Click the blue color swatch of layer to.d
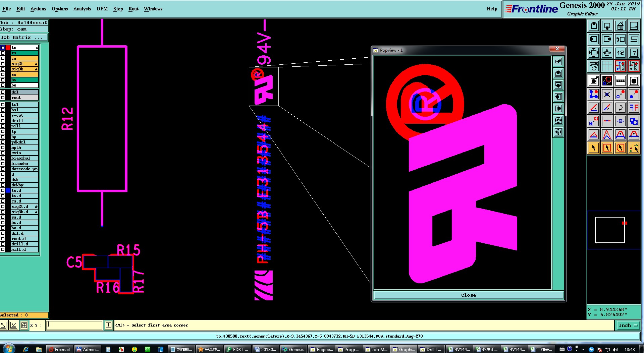 [8, 190]
